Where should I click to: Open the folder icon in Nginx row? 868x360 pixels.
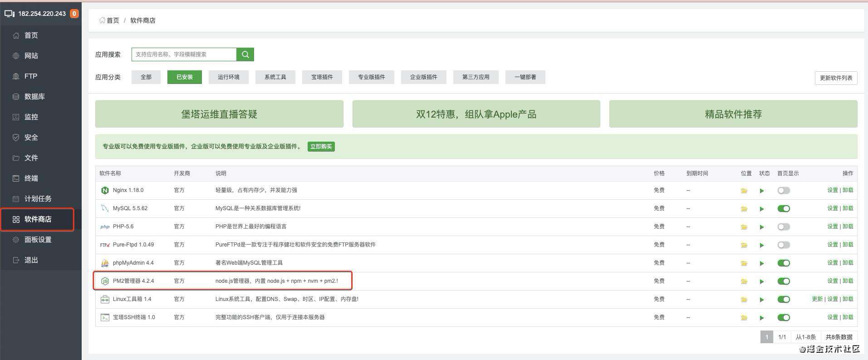coord(744,191)
